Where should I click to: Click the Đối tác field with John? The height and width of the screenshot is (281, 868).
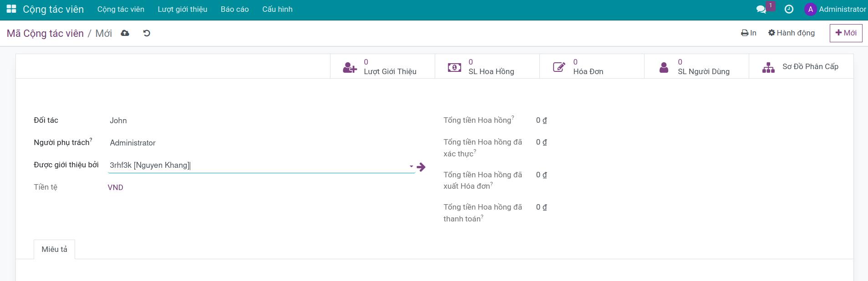pyautogui.click(x=261, y=120)
